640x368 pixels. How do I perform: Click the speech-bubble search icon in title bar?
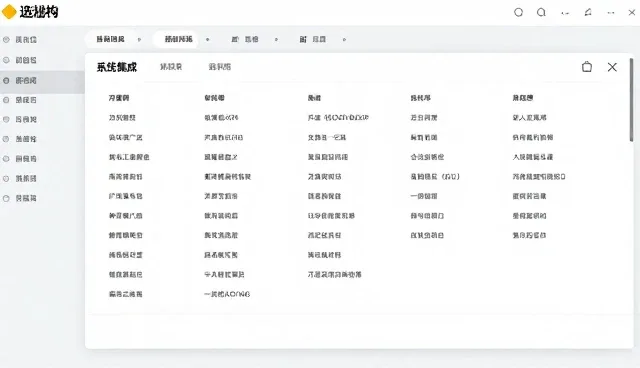pyautogui.click(x=541, y=12)
